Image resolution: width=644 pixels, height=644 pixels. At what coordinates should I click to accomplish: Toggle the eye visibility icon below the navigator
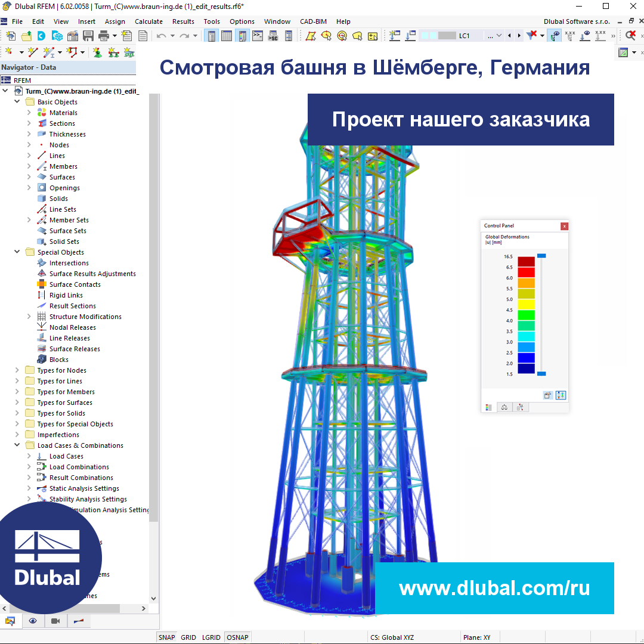33,621
